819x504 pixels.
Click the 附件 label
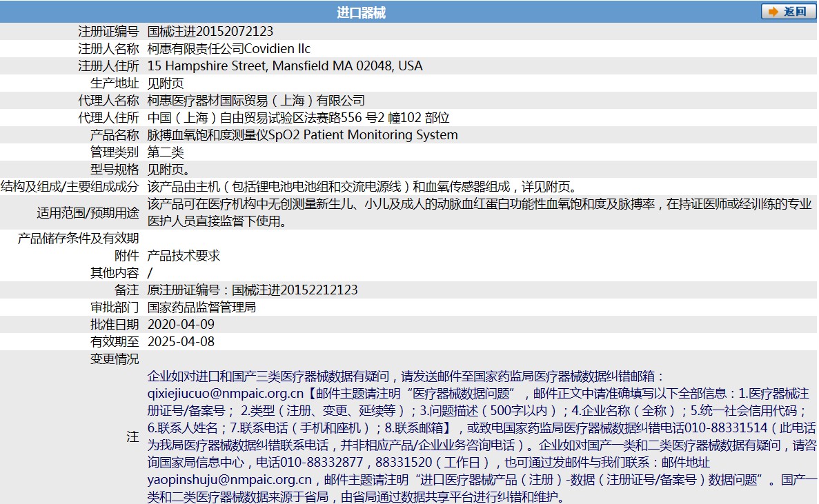pos(126,255)
